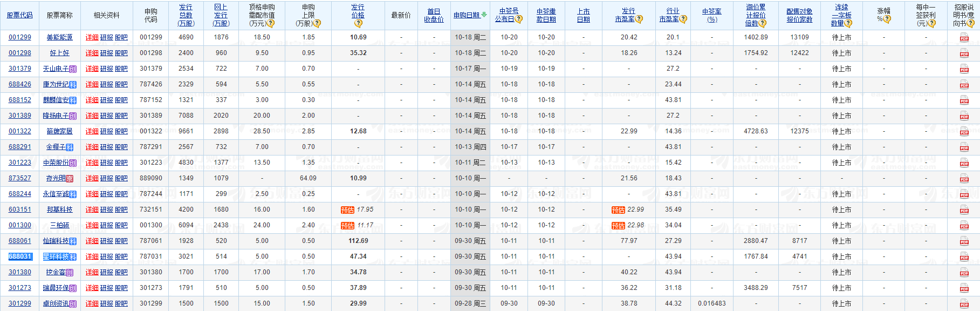
Task: Sort by 配售对象报价家数 header
Action: pyautogui.click(x=799, y=15)
